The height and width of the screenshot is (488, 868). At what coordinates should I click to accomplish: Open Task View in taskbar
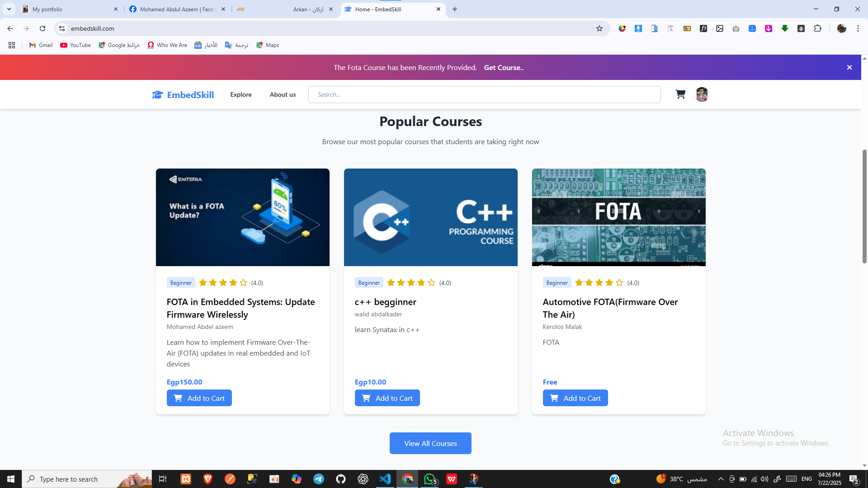[x=163, y=479]
